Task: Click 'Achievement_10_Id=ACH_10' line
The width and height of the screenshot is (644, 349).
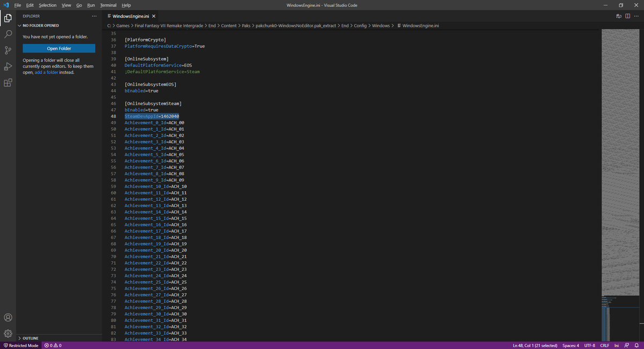Action: coord(156,186)
